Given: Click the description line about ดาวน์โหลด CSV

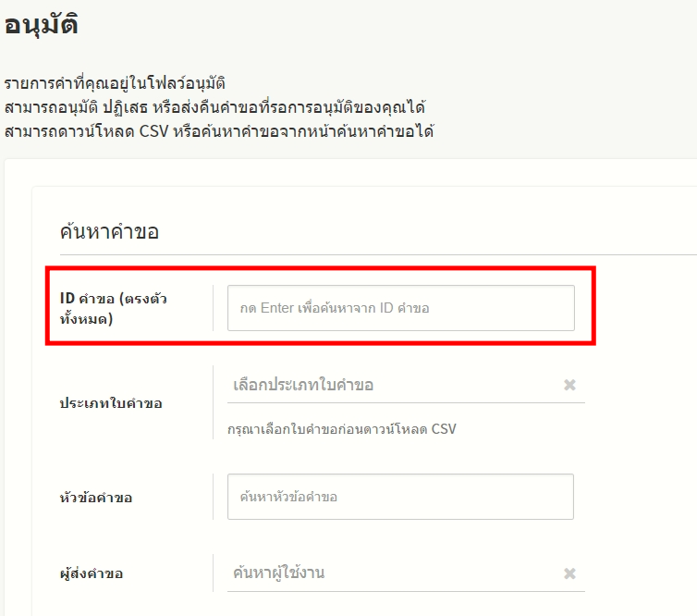Looking at the screenshot, I should coord(219,131).
